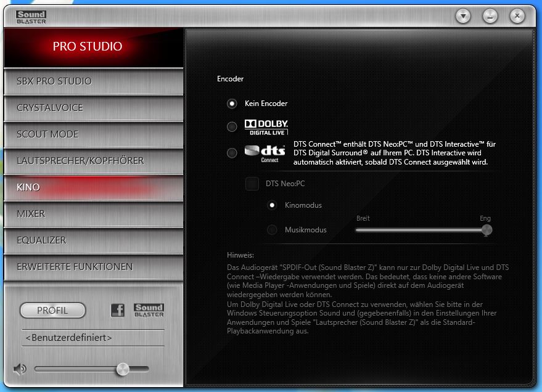Click the Eng slider label
The image size is (542, 392).
pos(485,218)
